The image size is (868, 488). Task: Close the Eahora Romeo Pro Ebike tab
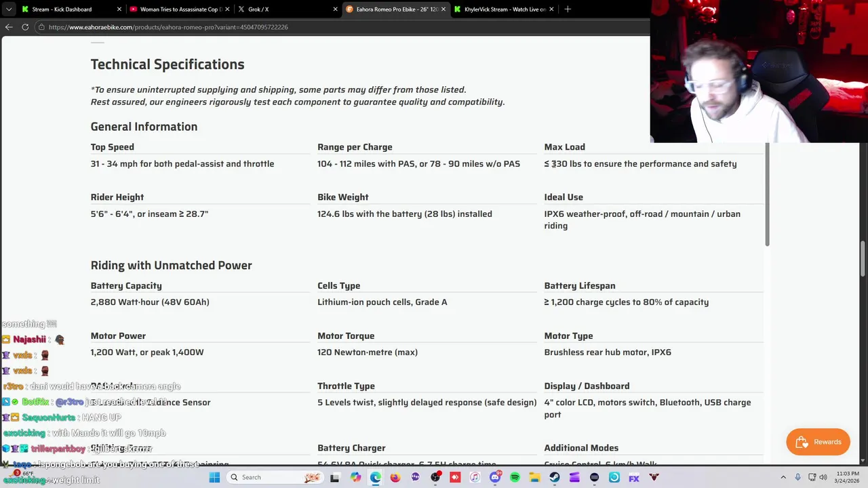coord(443,9)
